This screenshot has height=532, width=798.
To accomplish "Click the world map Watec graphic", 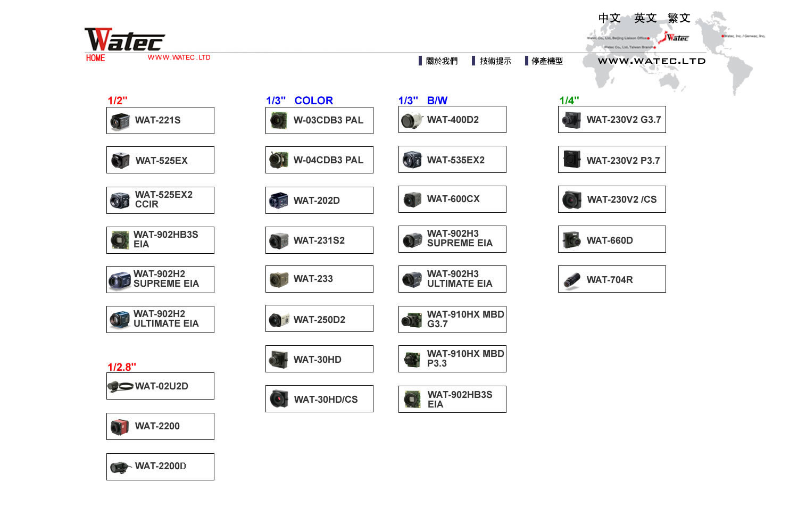I will click(676, 51).
